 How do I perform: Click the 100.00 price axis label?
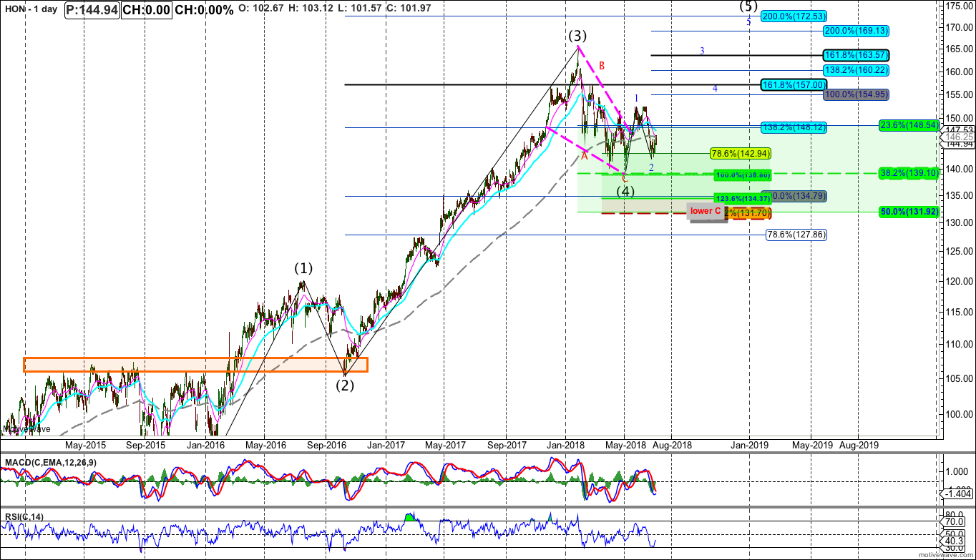click(957, 414)
